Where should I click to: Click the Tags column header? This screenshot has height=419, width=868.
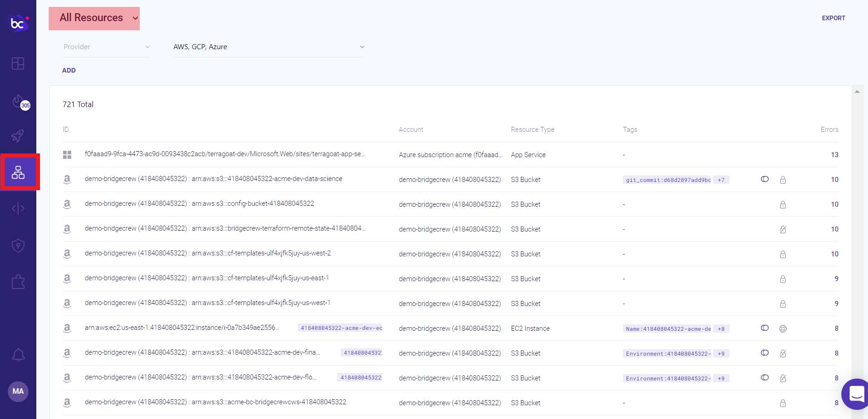click(x=630, y=130)
